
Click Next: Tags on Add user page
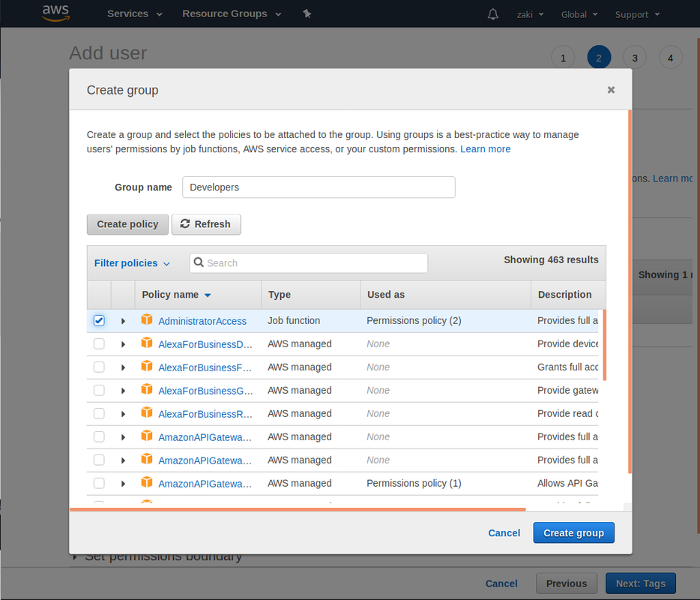[641, 583]
